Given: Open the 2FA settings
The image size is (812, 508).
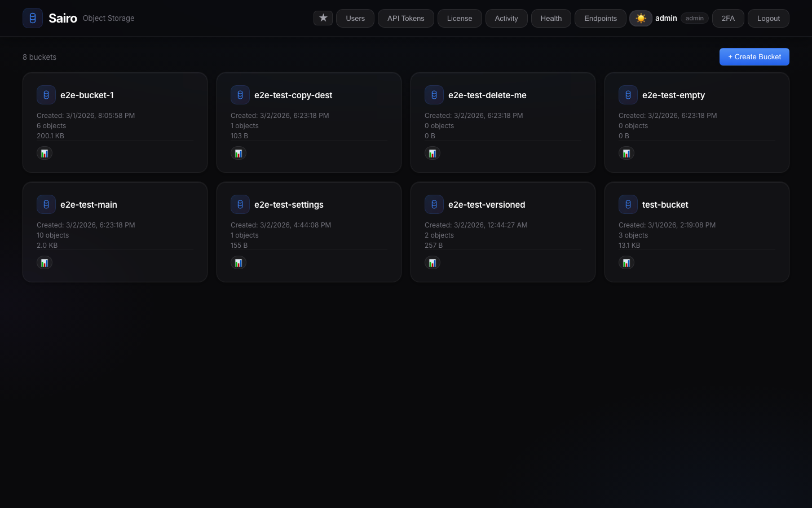Looking at the screenshot, I should [x=728, y=18].
